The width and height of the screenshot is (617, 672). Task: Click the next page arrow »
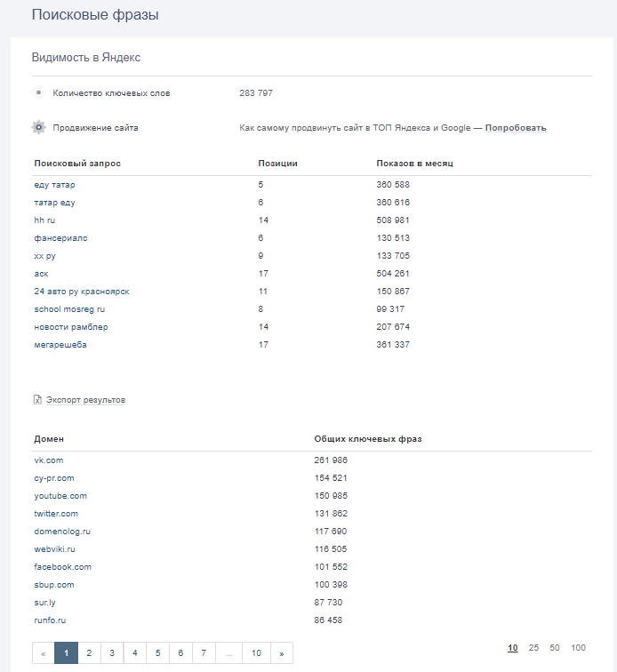[x=282, y=653]
